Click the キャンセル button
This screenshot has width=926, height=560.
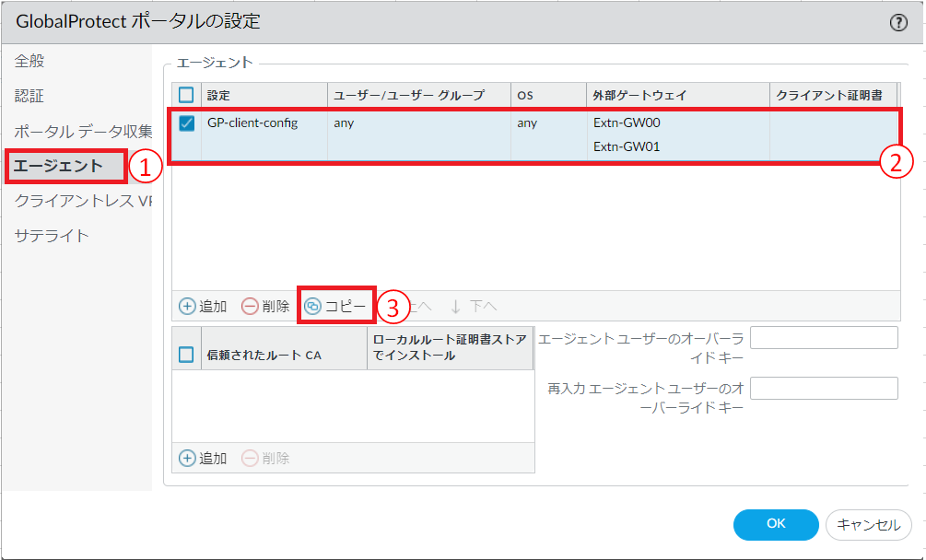point(868,525)
